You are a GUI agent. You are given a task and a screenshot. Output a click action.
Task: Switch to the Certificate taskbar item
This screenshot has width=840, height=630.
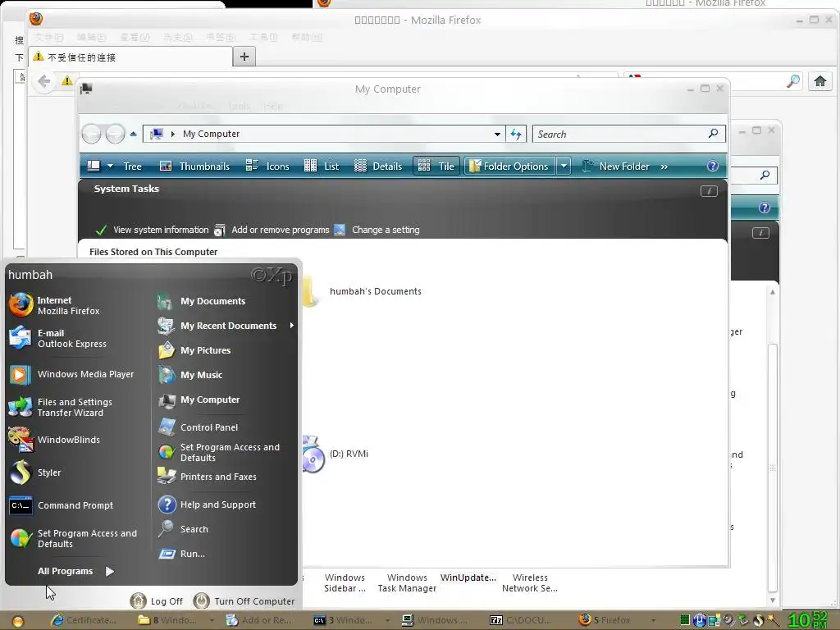pos(83,620)
